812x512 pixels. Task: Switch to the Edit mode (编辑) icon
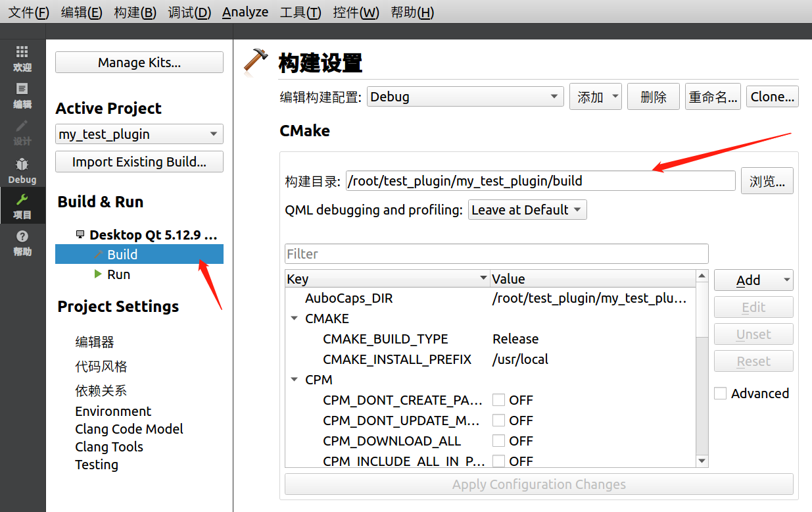point(22,95)
